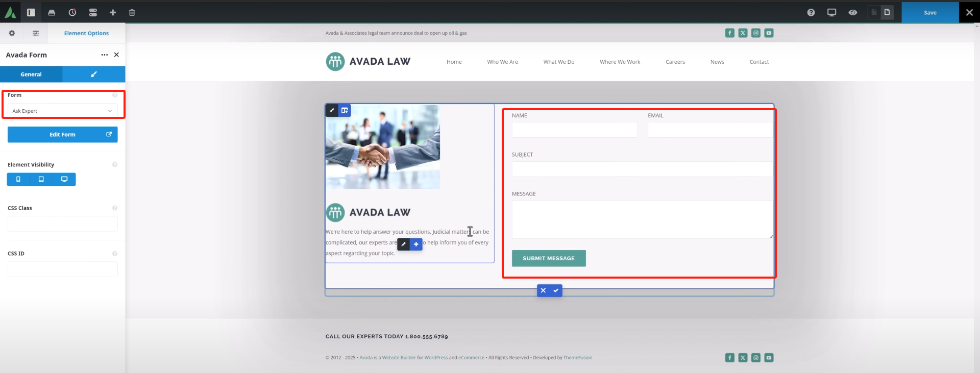Image resolution: width=980 pixels, height=373 pixels.
Task: Click the Avada logo in the builder toolbar
Action: [10, 12]
